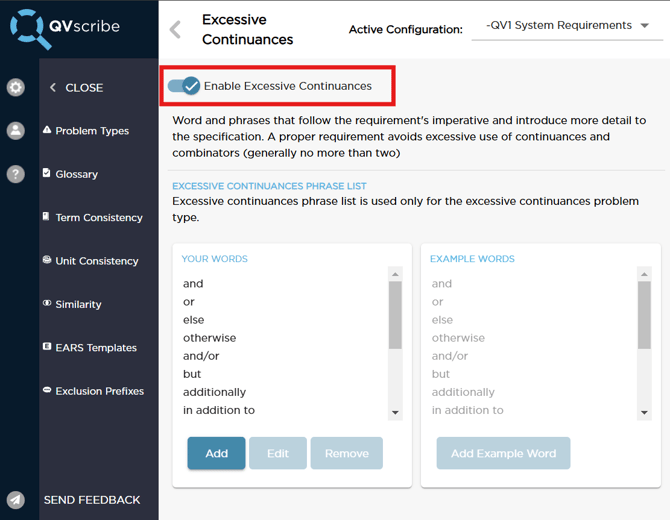Screen dimensions: 670x520
Task: Click the QVscribe logo icon
Action: (30, 28)
